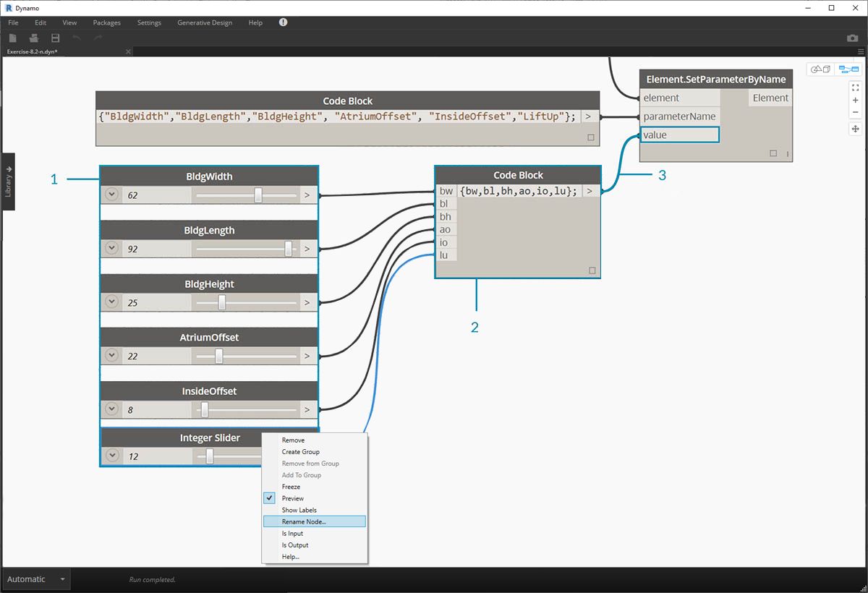Click the zoom to fit icon
The image size is (868, 593).
point(856,88)
